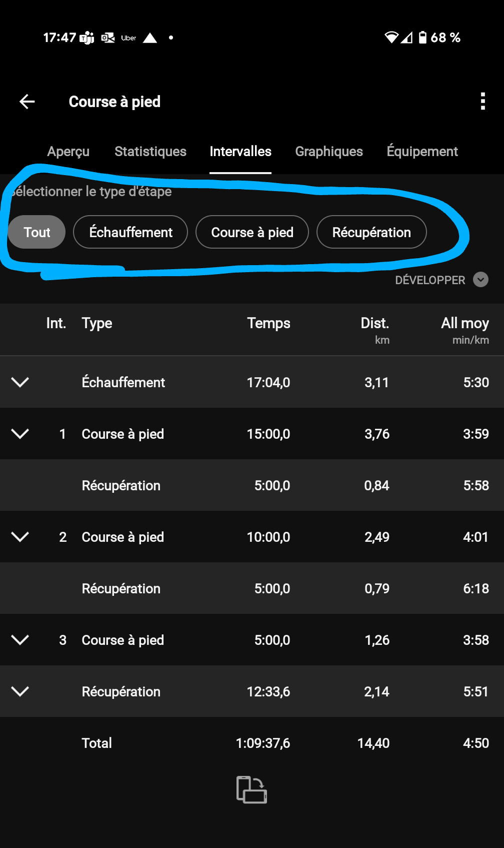The image size is (504, 848).
Task: Go to the Aperçu tab
Action: click(x=68, y=152)
